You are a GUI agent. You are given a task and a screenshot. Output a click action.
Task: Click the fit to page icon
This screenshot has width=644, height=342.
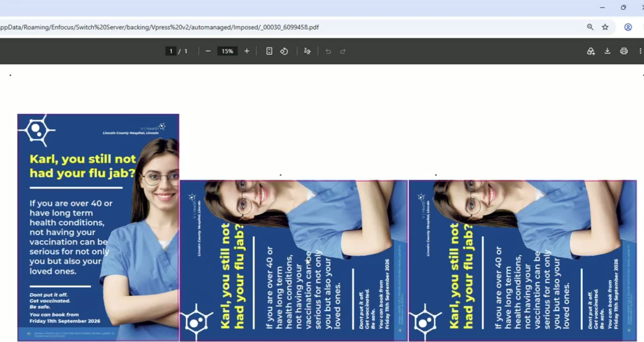point(269,51)
